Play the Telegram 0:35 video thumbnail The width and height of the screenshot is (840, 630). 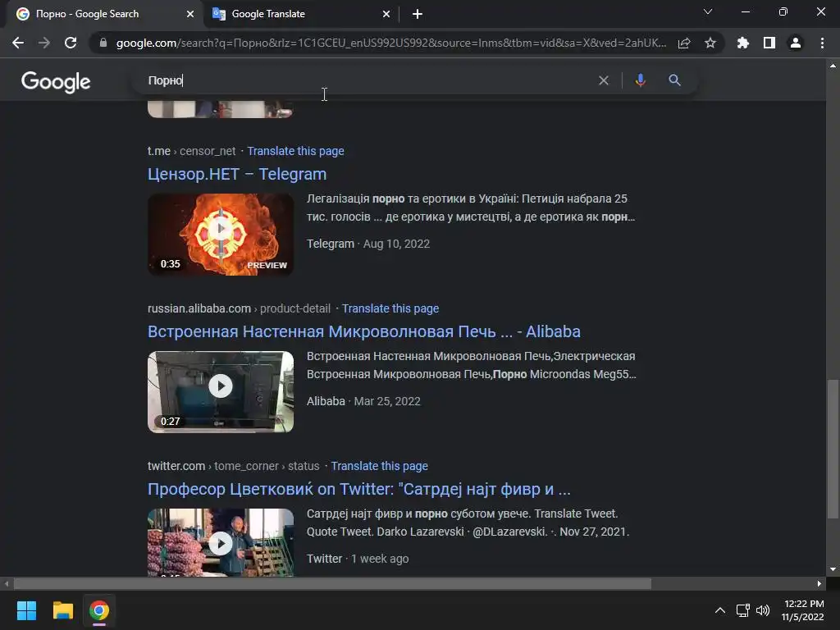click(221, 235)
